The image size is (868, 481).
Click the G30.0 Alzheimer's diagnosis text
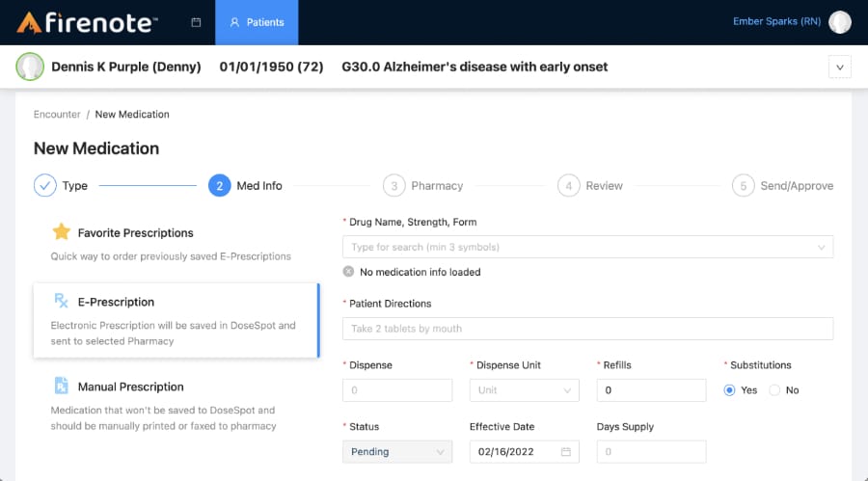pyautogui.click(x=475, y=67)
